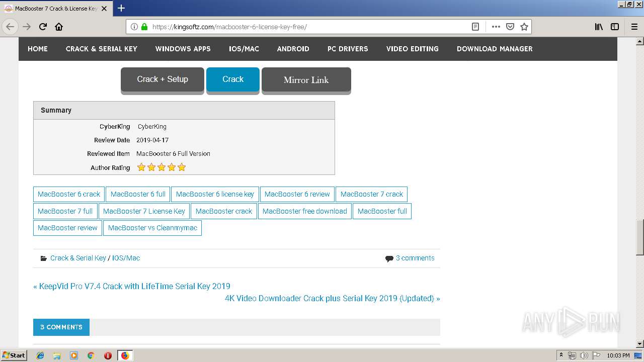Viewport: 644px width, 362px height.
Task: Open a new tab with plus button
Action: click(x=121, y=8)
